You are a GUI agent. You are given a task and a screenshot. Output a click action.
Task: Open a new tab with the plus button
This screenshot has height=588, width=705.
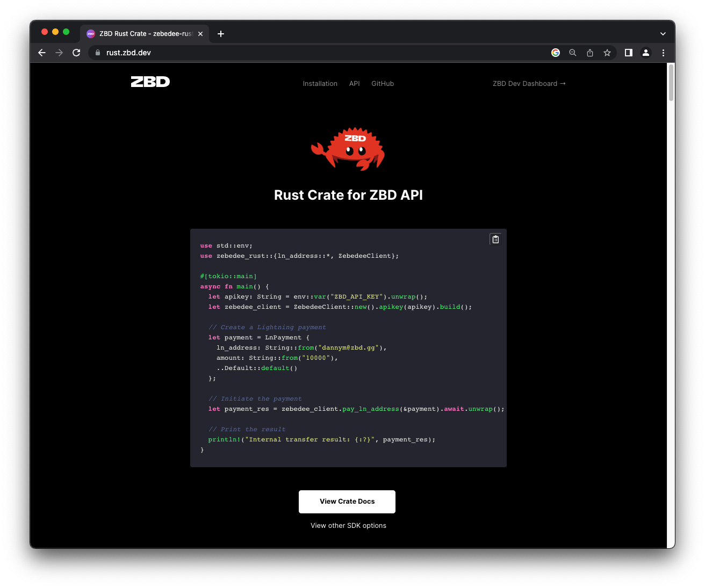(221, 34)
